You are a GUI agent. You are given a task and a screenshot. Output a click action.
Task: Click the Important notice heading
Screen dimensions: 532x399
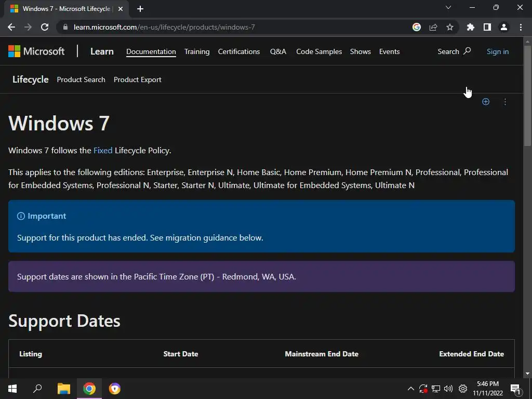pos(46,216)
